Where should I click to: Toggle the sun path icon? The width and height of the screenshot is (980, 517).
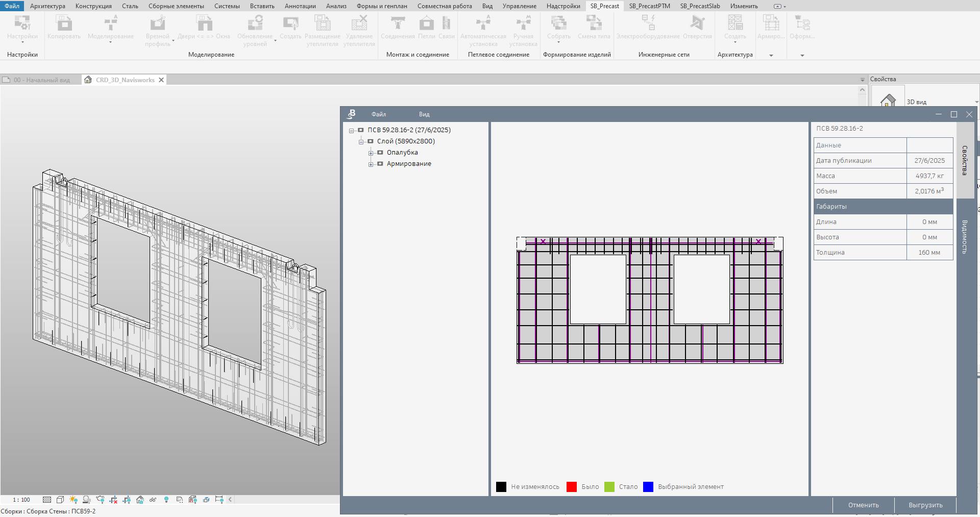pyautogui.click(x=73, y=500)
